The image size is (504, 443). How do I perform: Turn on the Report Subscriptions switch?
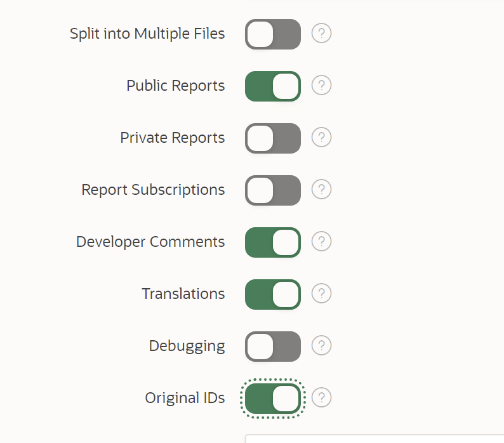click(x=273, y=190)
